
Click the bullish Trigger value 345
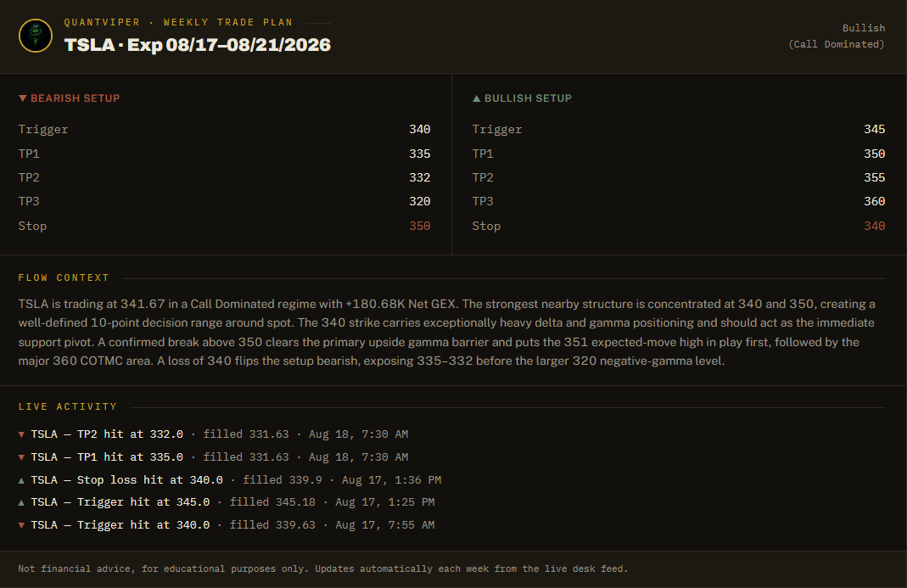click(874, 129)
